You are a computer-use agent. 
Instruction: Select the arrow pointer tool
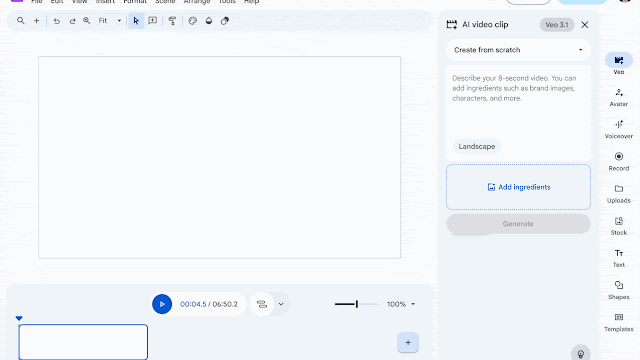click(136, 20)
